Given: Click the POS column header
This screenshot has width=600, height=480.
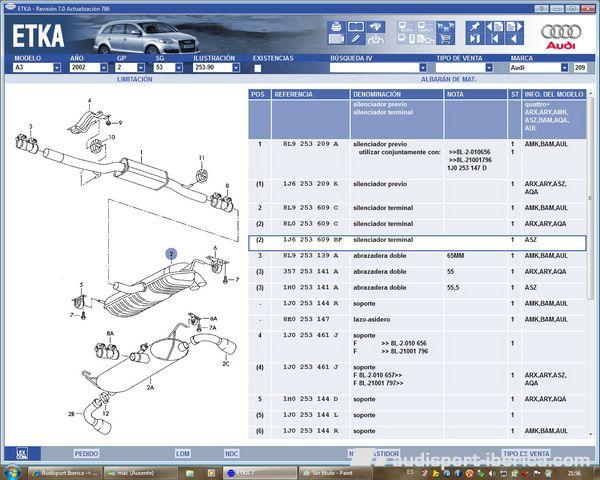Looking at the screenshot, I should [259, 94].
